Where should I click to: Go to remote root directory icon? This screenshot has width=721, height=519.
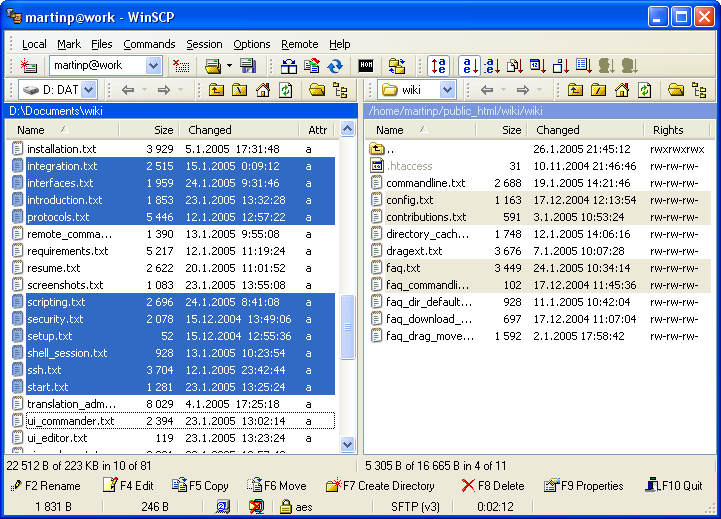598,90
